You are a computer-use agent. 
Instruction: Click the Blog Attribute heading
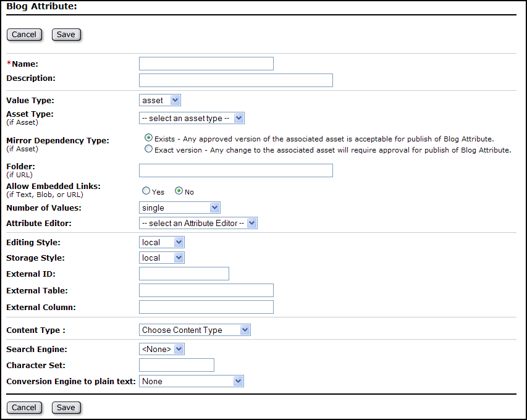coord(41,6)
